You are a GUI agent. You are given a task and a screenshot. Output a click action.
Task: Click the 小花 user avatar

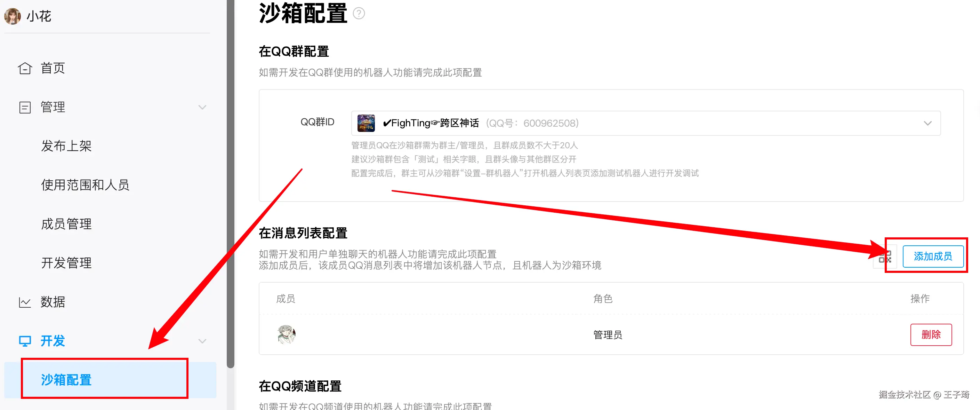coord(13,16)
